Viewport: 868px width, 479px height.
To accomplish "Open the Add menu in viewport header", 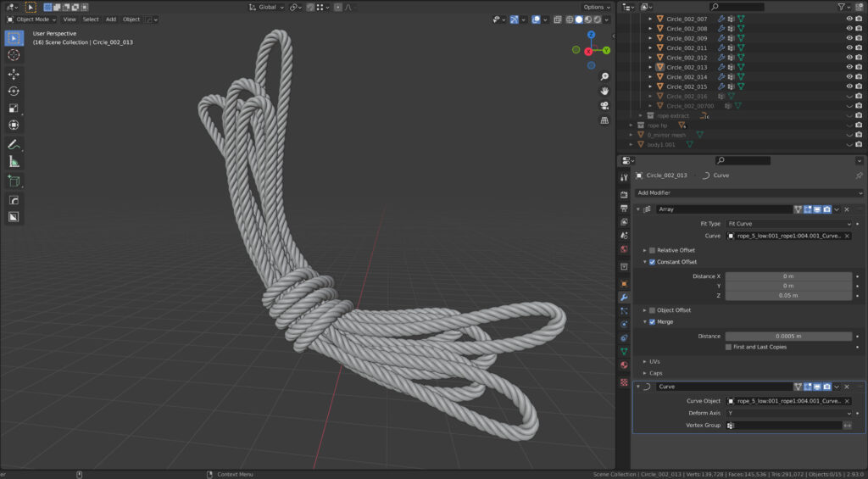I will pos(111,19).
